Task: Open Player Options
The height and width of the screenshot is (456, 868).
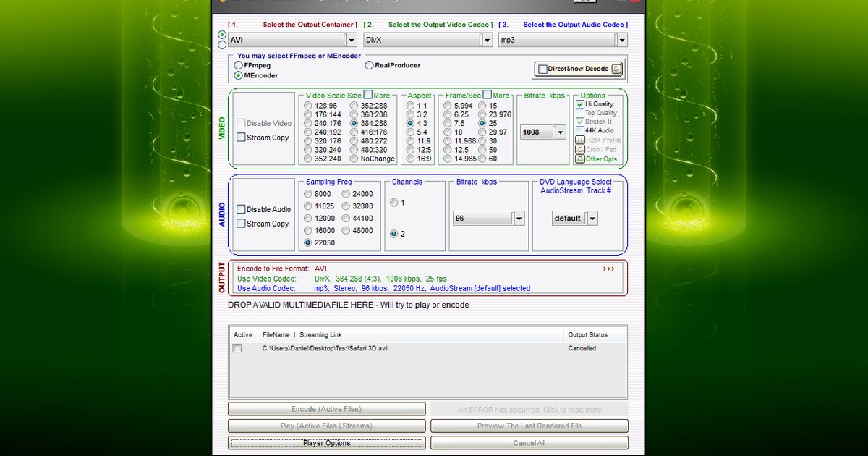Action: tap(327, 443)
